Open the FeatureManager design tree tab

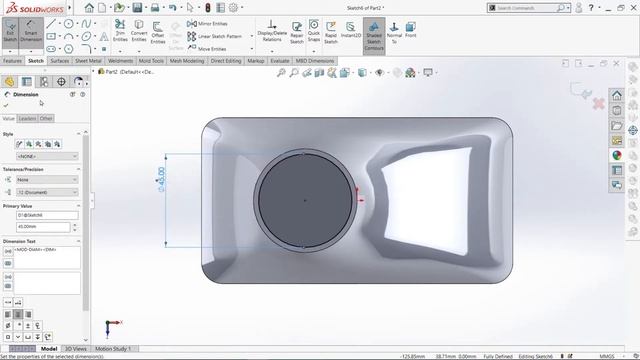(x=9, y=82)
